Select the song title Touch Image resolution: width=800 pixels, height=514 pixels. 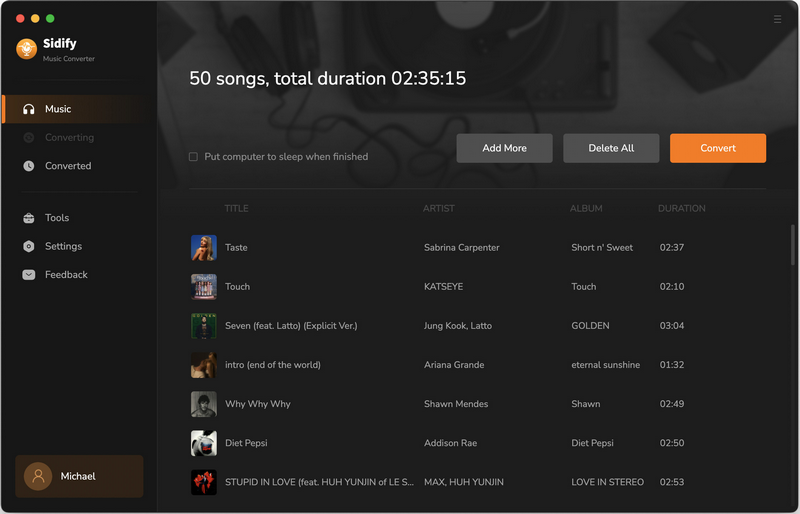pos(237,287)
